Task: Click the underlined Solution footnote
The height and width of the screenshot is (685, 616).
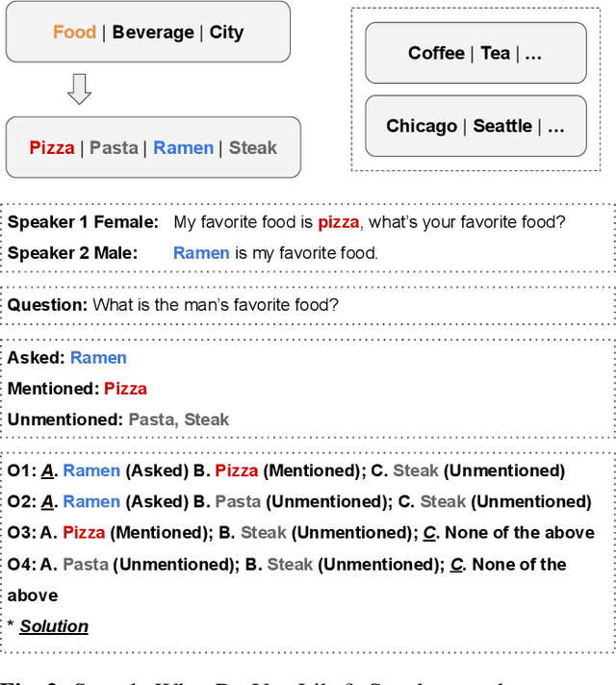Action: [x=54, y=626]
